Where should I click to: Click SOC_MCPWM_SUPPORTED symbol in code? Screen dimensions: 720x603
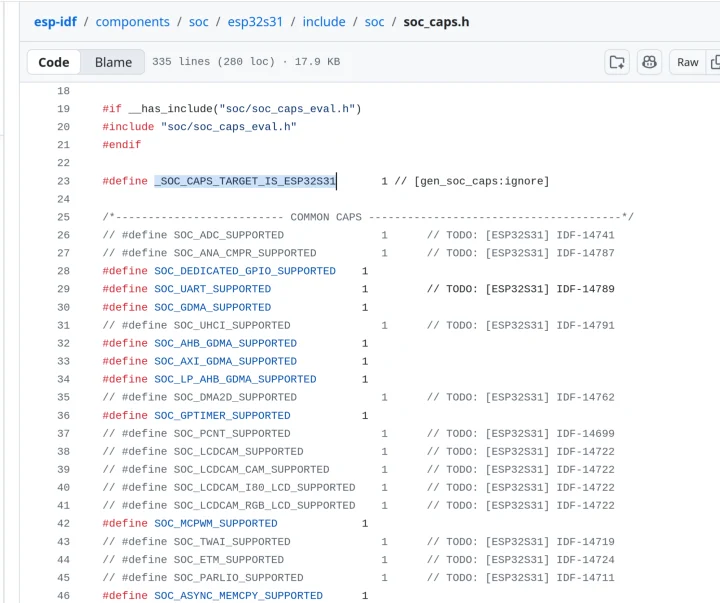215,523
